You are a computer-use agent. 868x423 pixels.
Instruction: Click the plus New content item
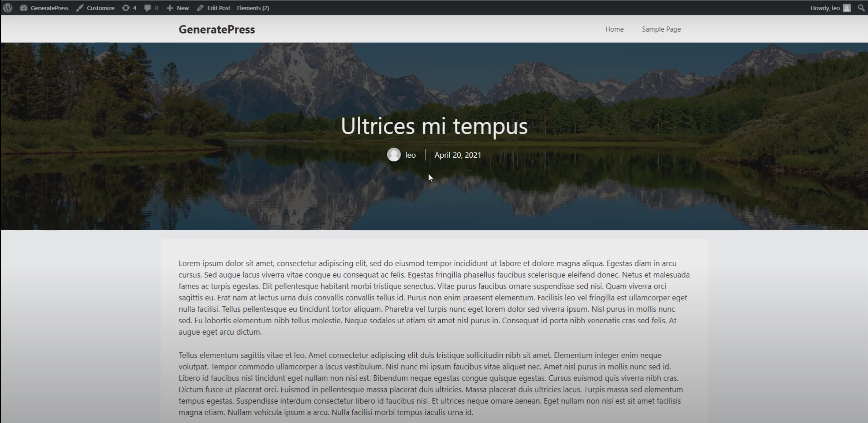pyautogui.click(x=177, y=8)
